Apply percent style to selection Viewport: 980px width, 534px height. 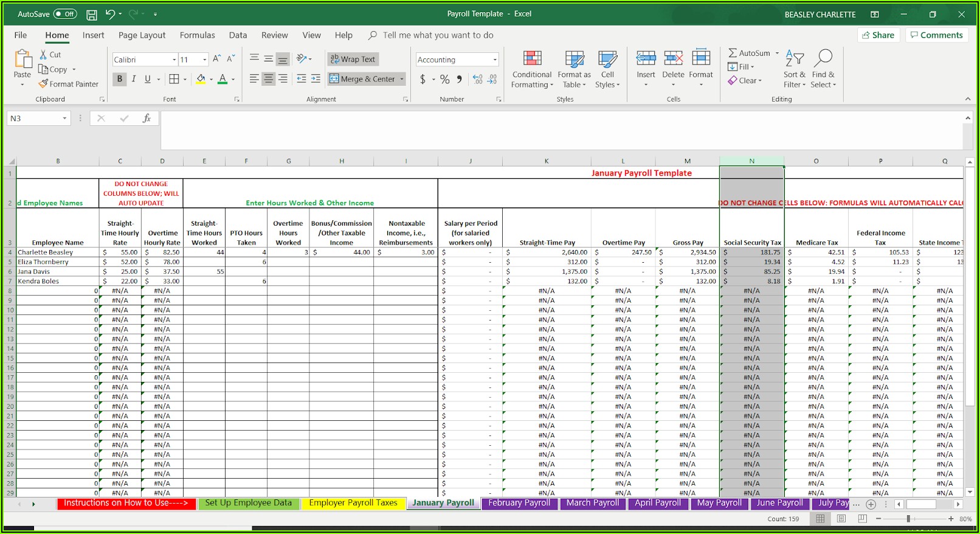(x=445, y=79)
